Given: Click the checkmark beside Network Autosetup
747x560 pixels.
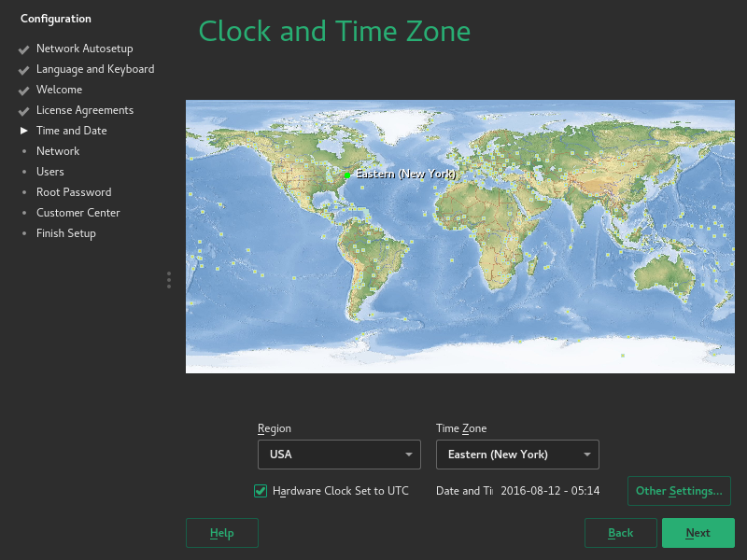Looking at the screenshot, I should [22, 49].
